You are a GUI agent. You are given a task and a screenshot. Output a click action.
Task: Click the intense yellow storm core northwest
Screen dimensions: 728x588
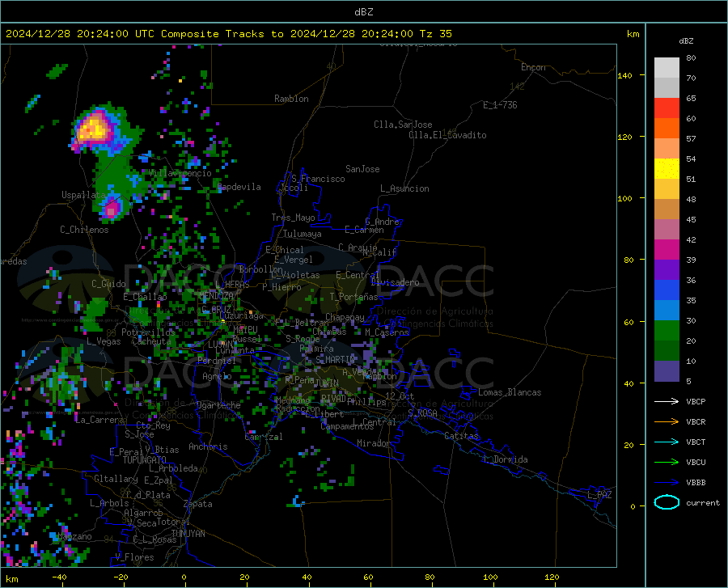pyautogui.click(x=93, y=128)
